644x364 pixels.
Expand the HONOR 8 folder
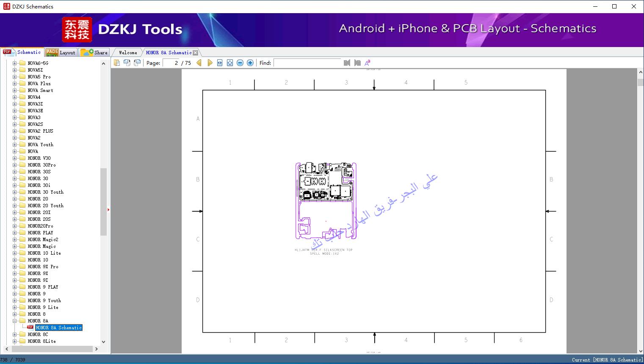pyautogui.click(x=15, y=314)
